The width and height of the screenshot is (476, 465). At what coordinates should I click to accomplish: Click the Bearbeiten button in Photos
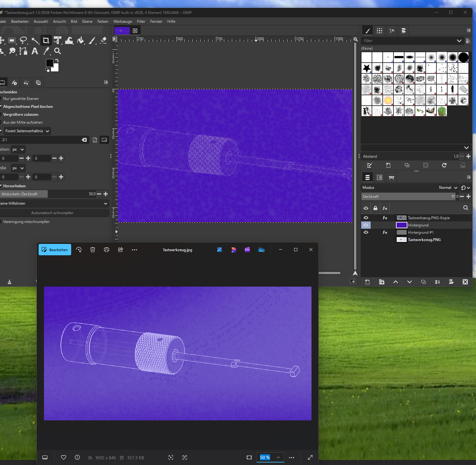click(55, 250)
